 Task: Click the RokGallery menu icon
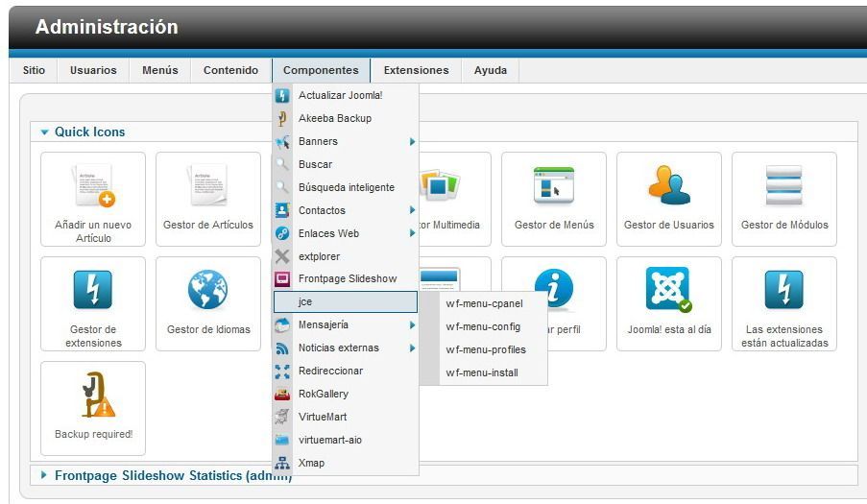click(282, 394)
